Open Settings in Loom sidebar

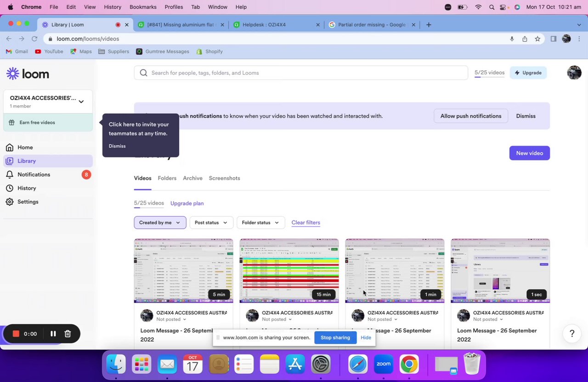click(28, 202)
